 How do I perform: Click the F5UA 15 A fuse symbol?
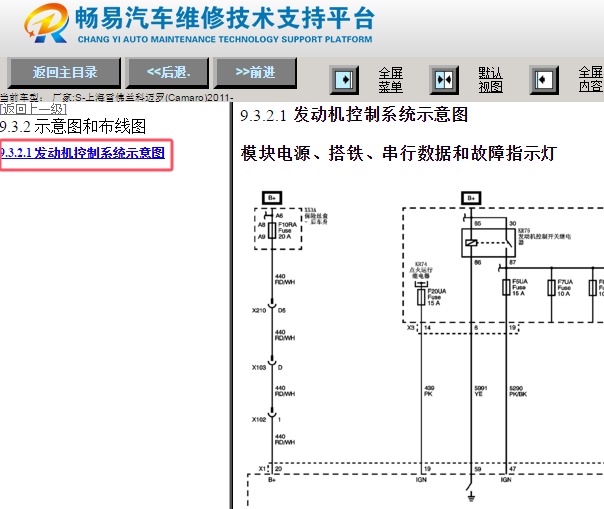[x=506, y=289]
